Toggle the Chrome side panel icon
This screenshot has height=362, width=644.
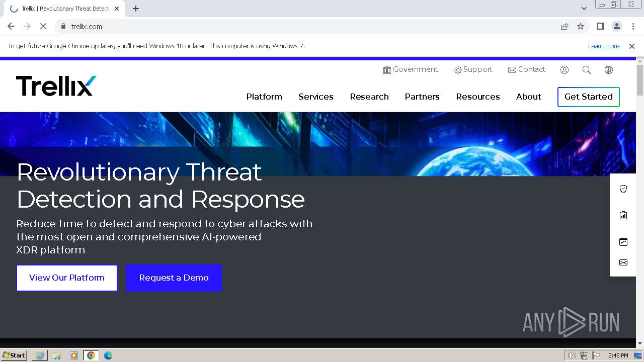[x=600, y=26]
